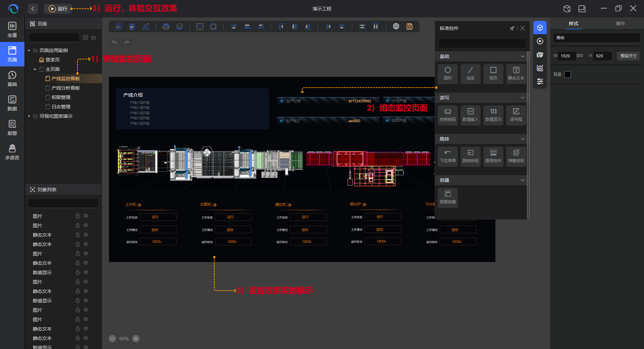The image size is (644, 349).
Task: Click the scissors cut icon
Action: pos(145,27)
